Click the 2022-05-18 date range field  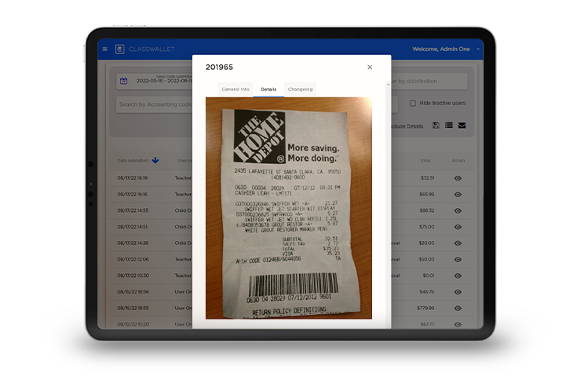pyautogui.click(x=155, y=81)
